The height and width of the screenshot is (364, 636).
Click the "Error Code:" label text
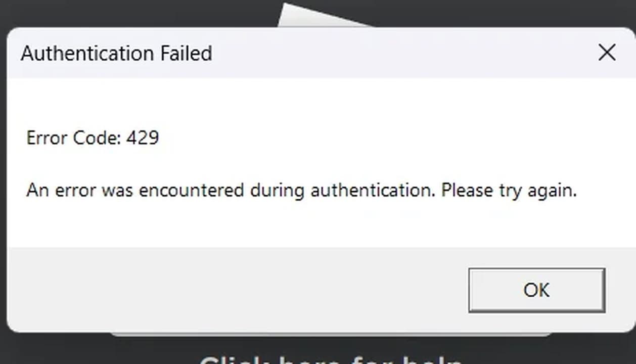74,138
